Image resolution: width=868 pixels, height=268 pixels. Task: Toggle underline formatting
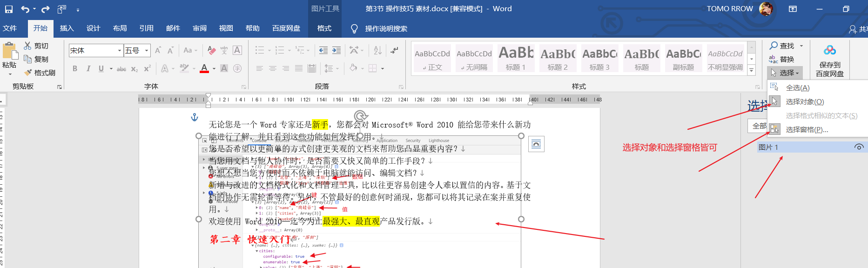(101, 68)
